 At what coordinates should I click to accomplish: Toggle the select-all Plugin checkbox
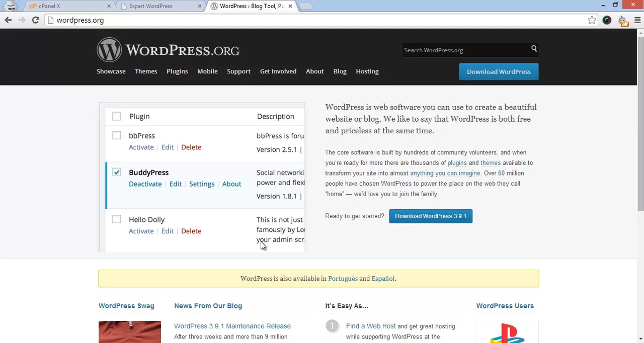pos(116,116)
